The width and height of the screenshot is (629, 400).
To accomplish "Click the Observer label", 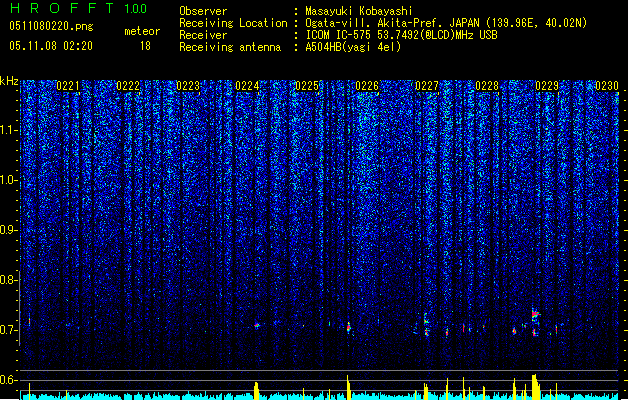I will pyautogui.click(x=203, y=11).
